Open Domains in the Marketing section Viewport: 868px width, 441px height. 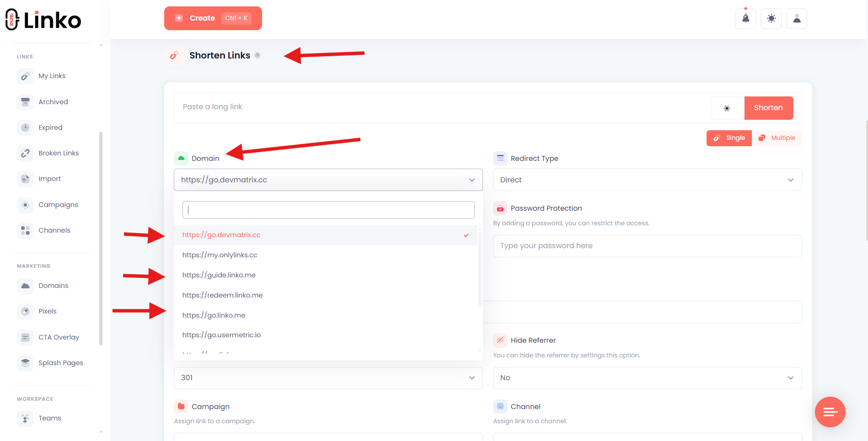pos(54,286)
